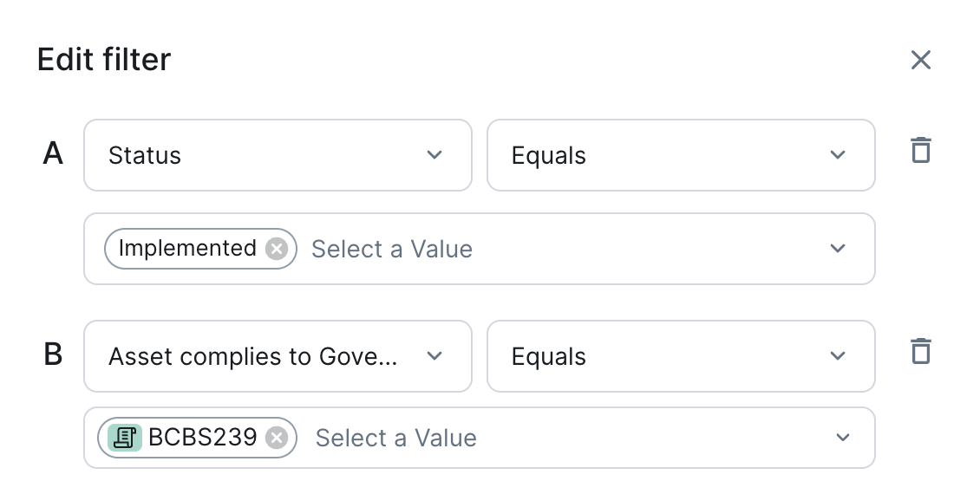Remove the Implemented value chip
Screen dimensions: 980x494
click(277, 249)
